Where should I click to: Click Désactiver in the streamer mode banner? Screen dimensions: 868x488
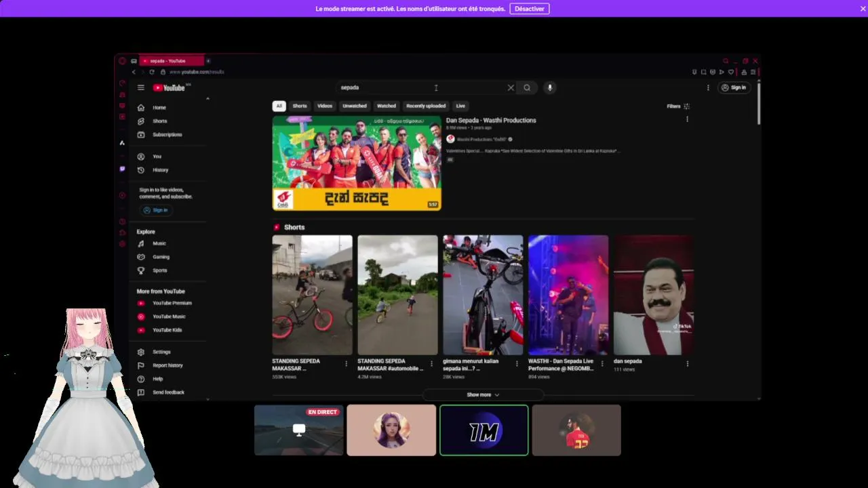pyautogui.click(x=530, y=9)
